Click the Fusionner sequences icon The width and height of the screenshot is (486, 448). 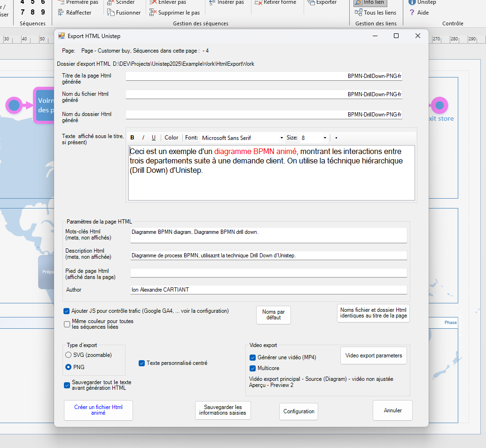pos(111,13)
